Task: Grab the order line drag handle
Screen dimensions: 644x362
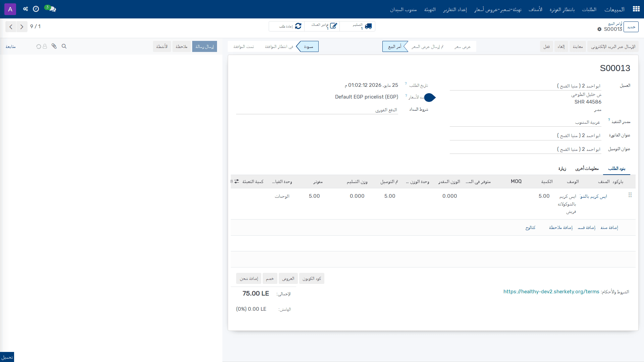Action: pyautogui.click(x=630, y=195)
